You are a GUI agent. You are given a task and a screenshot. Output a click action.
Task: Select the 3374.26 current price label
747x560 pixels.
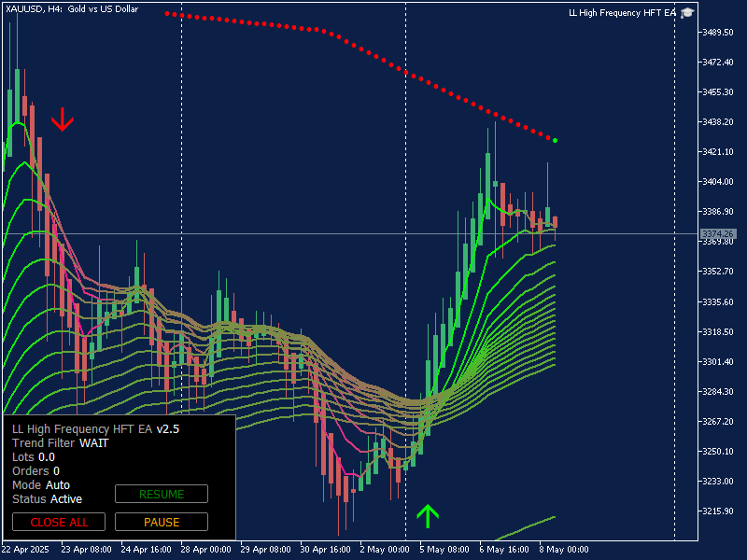coord(718,234)
